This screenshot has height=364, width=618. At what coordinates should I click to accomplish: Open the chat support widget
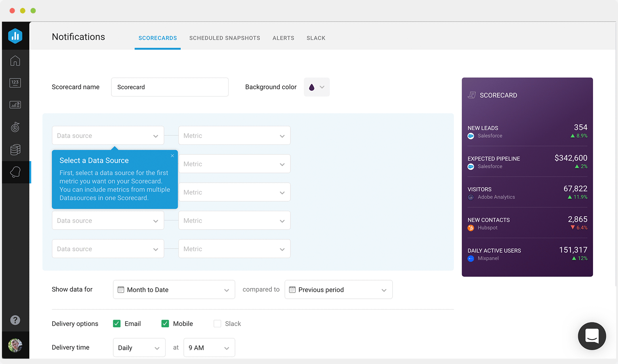pyautogui.click(x=592, y=336)
